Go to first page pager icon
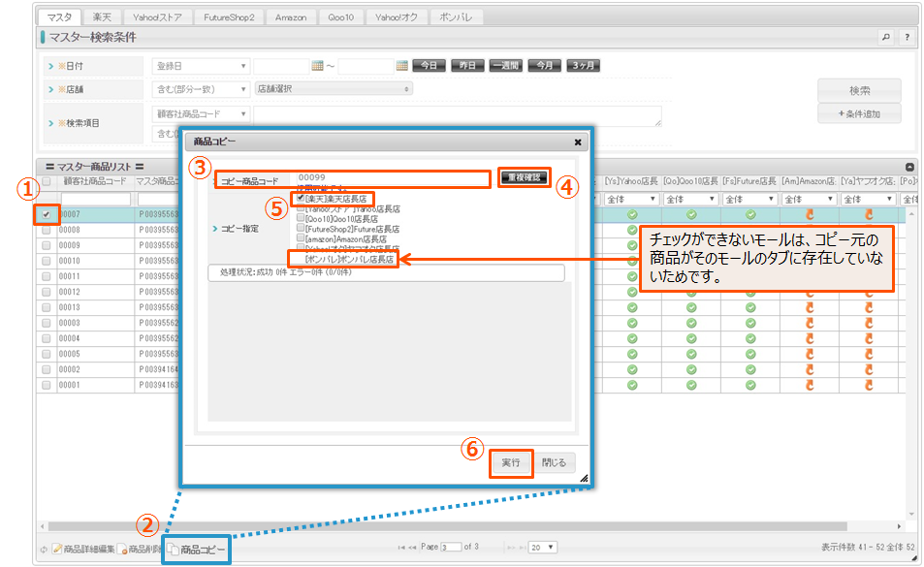 coord(401,548)
